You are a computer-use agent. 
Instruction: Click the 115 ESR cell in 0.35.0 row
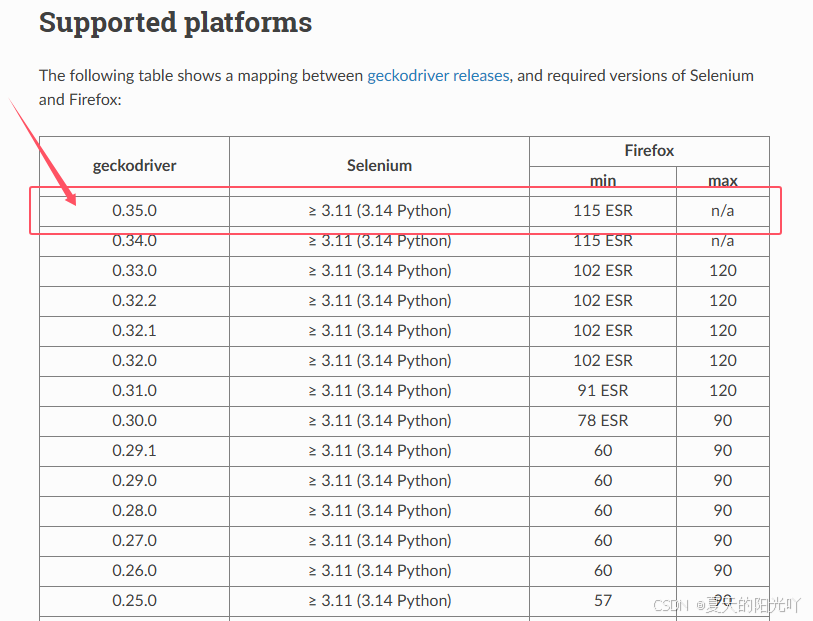point(603,210)
